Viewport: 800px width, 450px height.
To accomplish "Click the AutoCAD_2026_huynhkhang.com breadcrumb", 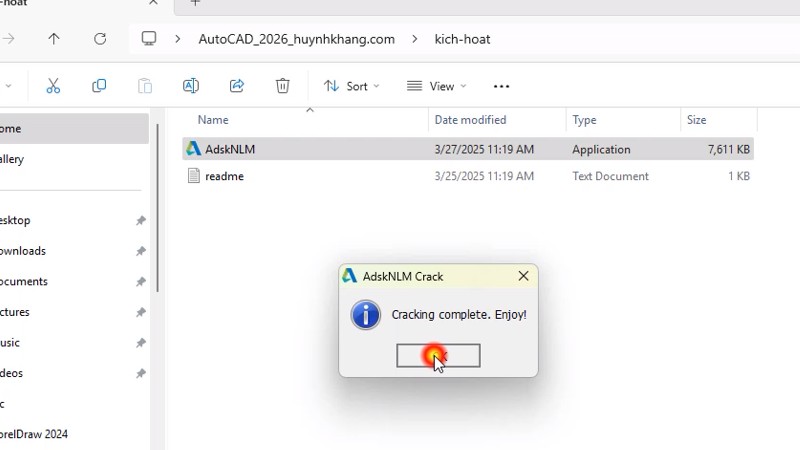I will click(x=296, y=39).
